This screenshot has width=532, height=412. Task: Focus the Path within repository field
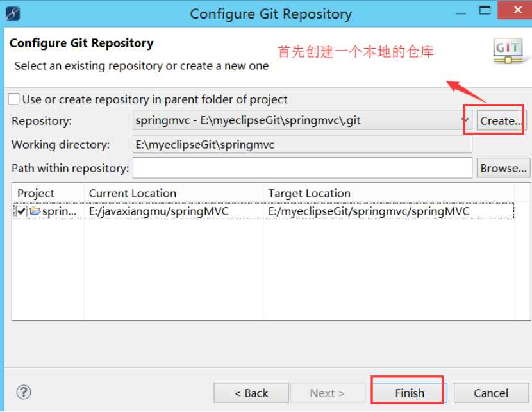(x=303, y=168)
